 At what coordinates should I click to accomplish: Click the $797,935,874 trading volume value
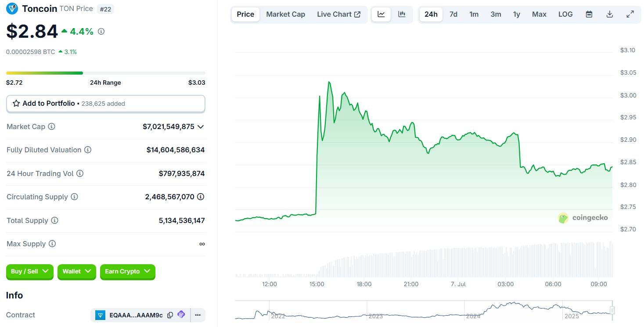point(182,173)
